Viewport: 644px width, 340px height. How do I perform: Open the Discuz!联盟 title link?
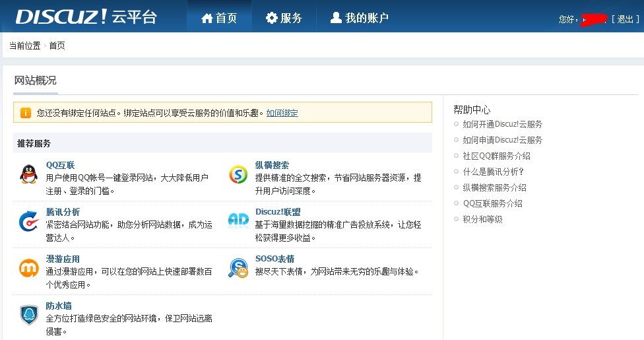coord(278,212)
